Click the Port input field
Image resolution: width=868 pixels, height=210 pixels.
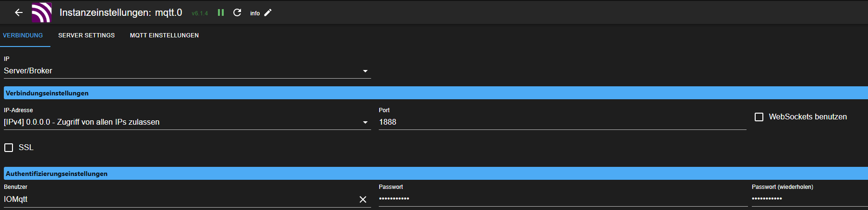tap(562, 122)
